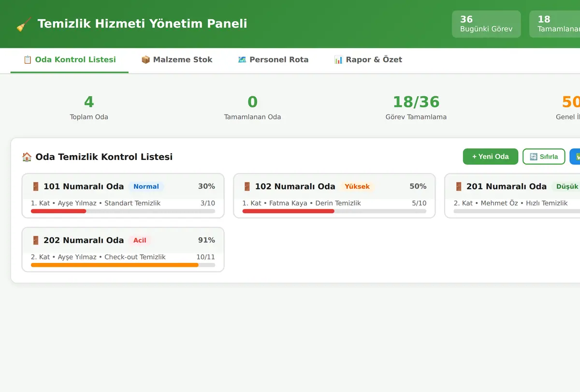Click "2. Kat • Ayşe Yılmaz • Check-out Temizlik"
This screenshot has width=580, height=392.
tap(98, 257)
